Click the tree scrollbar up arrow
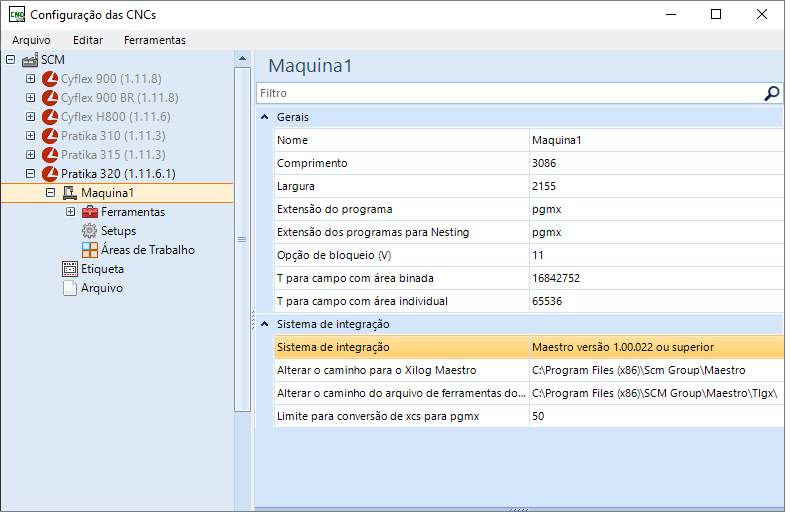The image size is (791, 522). tap(243, 59)
